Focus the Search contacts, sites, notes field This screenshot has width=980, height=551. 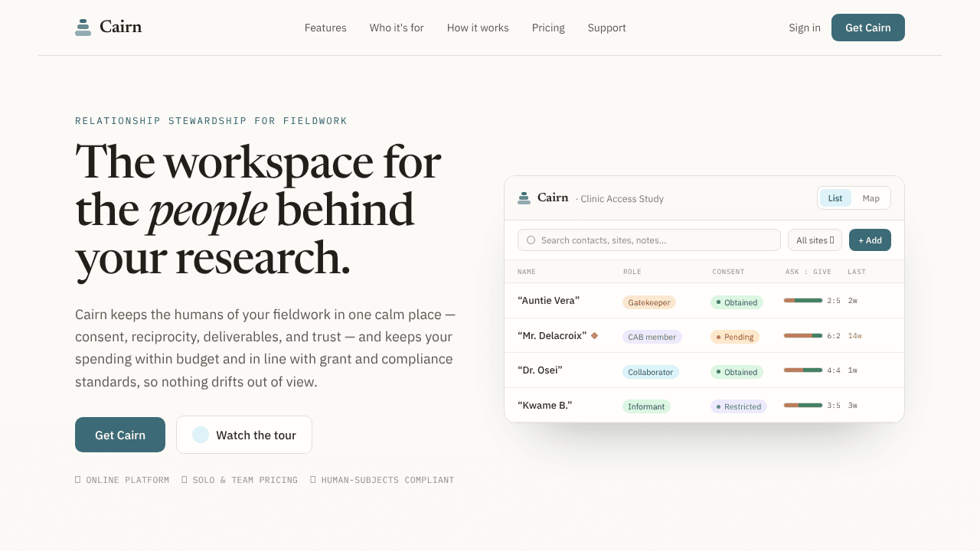click(649, 240)
